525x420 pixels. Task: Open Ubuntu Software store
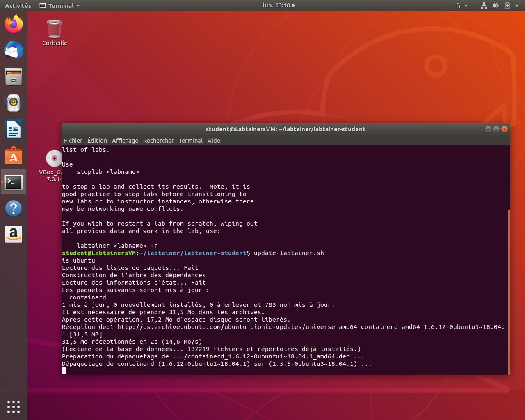(x=14, y=156)
